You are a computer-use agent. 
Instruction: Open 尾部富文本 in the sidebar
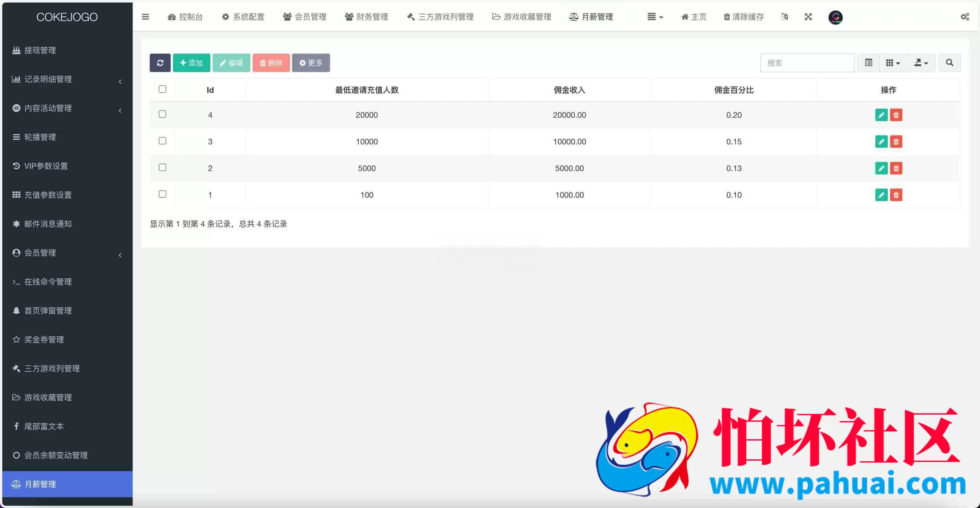point(67,426)
